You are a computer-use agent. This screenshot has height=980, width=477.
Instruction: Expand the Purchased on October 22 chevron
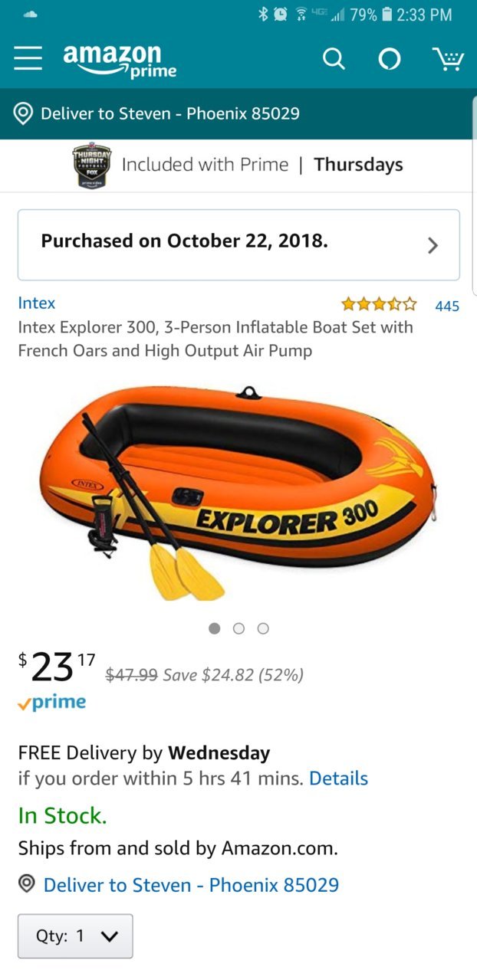(433, 245)
